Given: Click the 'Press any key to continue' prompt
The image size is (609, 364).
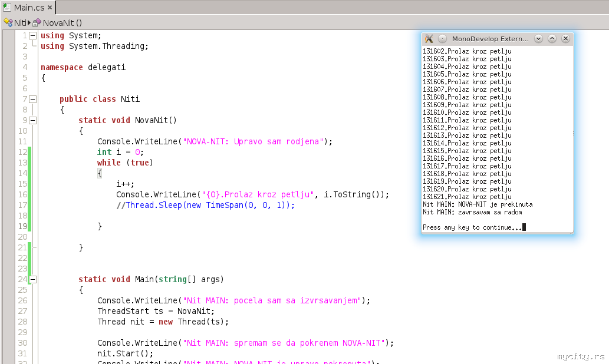Looking at the screenshot, I should [x=472, y=227].
